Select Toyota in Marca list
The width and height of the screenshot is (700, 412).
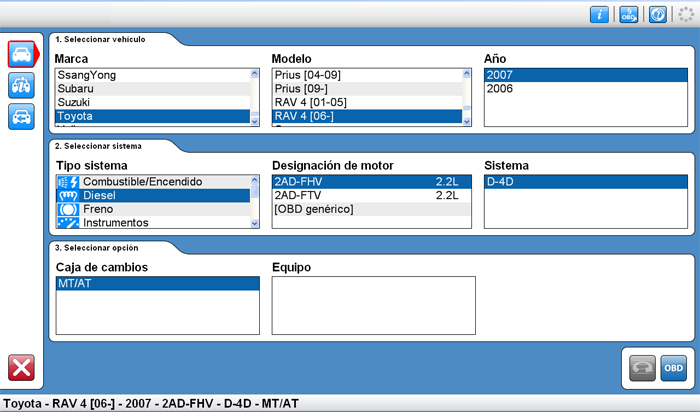pyautogui.click(x=153, y=116)
